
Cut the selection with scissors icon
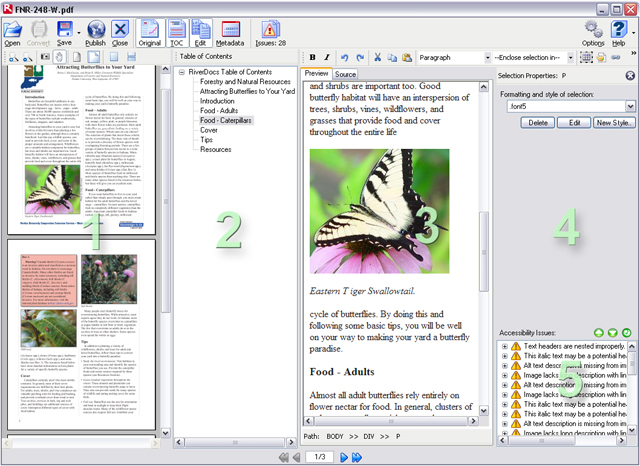coord(378,58)
